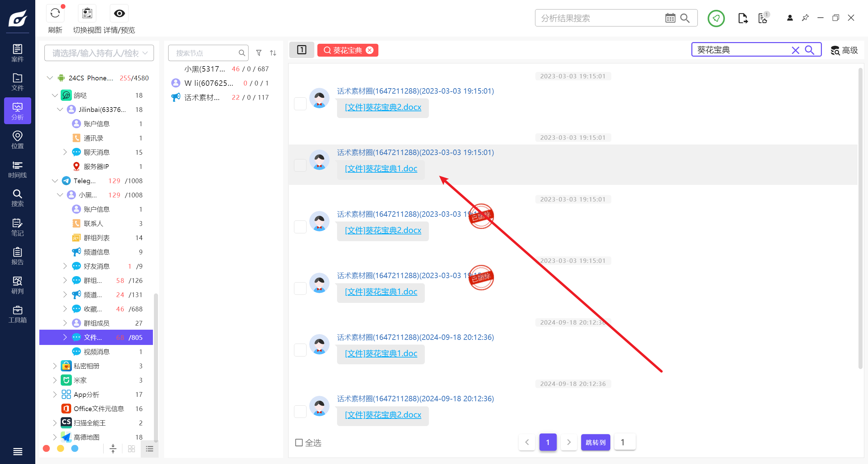
Task: Open the 葵花宝典1.doc file link in highlighted row
Action: pyautogui.click(x=381, y=169)
